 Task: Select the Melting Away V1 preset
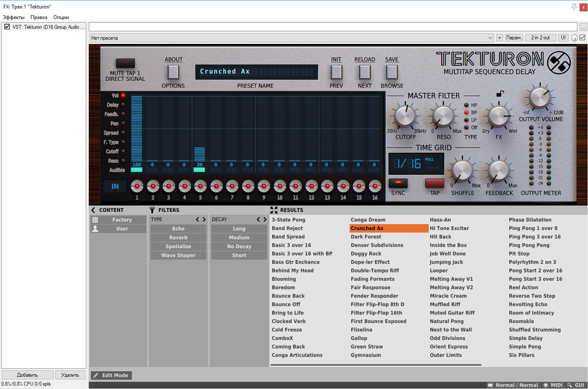[x=451, y=279]
